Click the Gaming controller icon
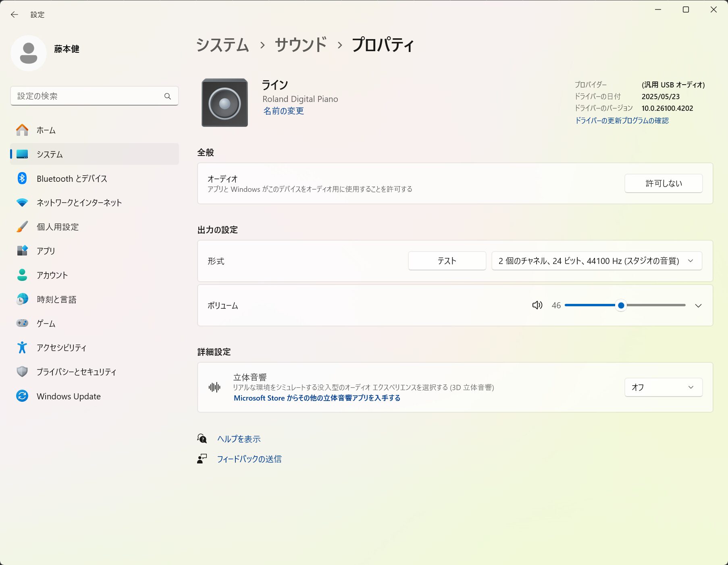 pos(22,323)
